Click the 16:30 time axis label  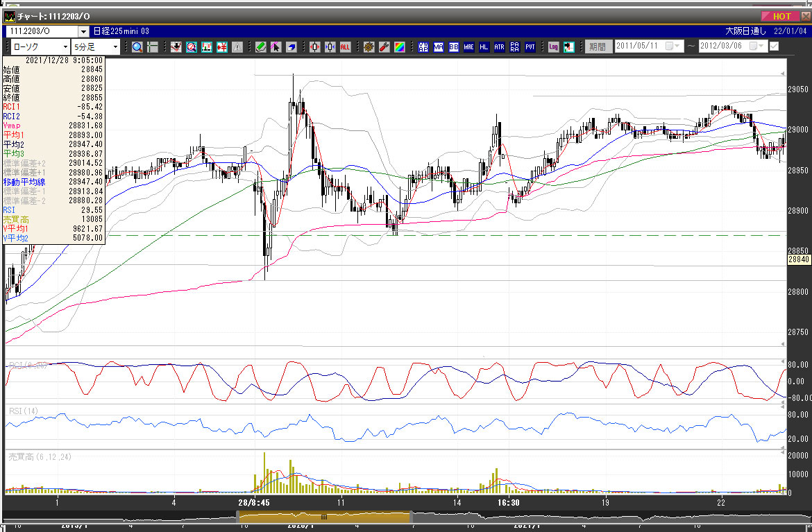(509, 502)
